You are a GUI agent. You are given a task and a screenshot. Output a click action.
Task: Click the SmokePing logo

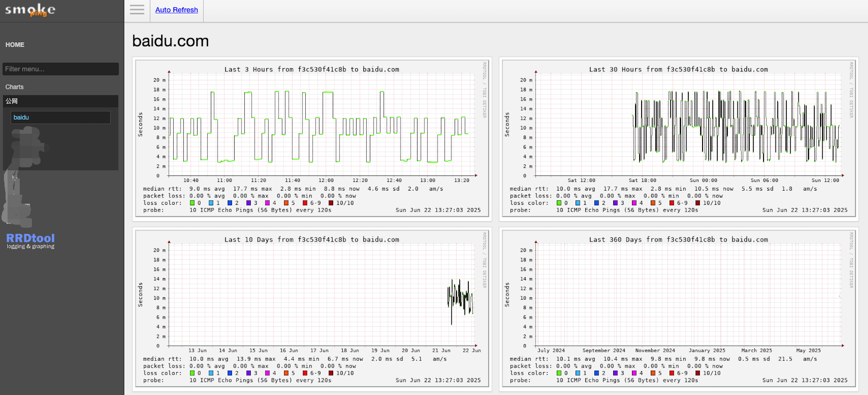[30, 10]
